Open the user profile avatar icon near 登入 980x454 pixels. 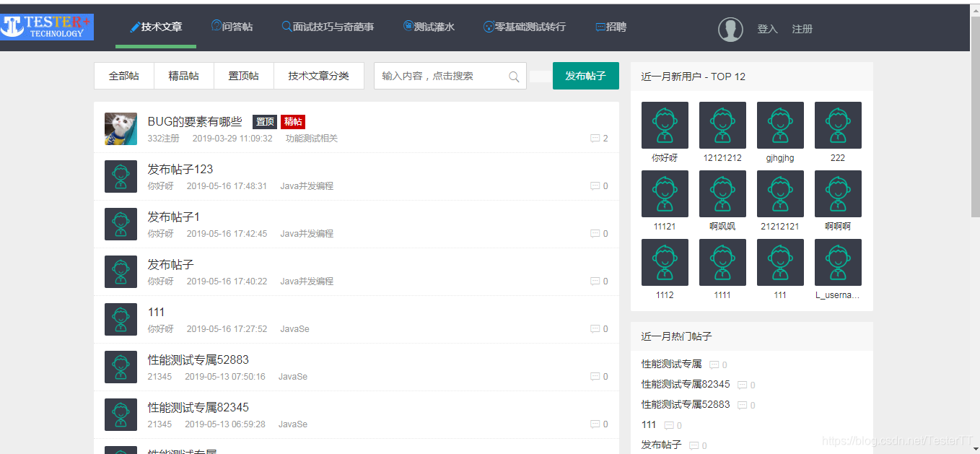730,30
